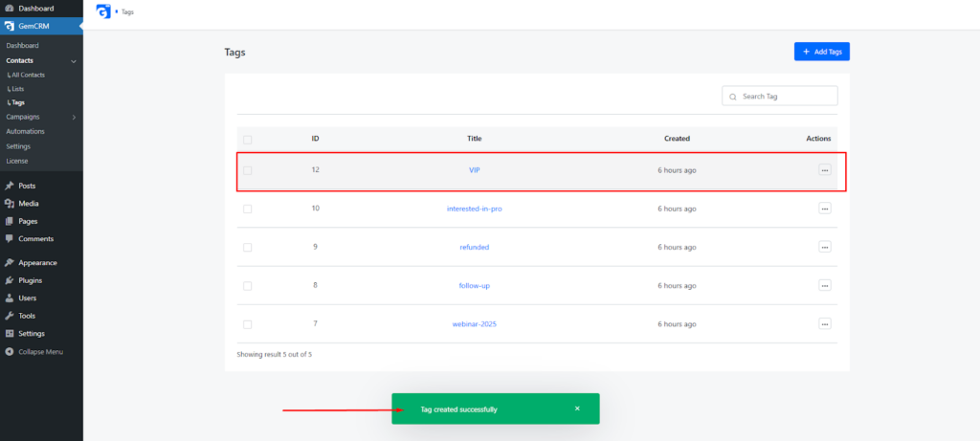This screenshot has height=441, width=980.
Task: Expand the Campaigns submenu chevron
Action: tap(74, 117)
